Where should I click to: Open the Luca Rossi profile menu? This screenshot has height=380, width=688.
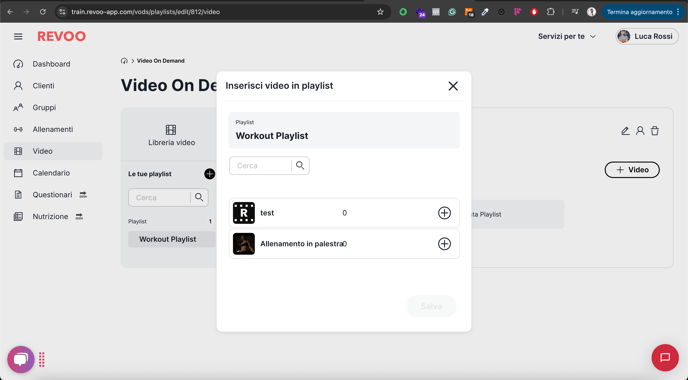coord(647,36)
